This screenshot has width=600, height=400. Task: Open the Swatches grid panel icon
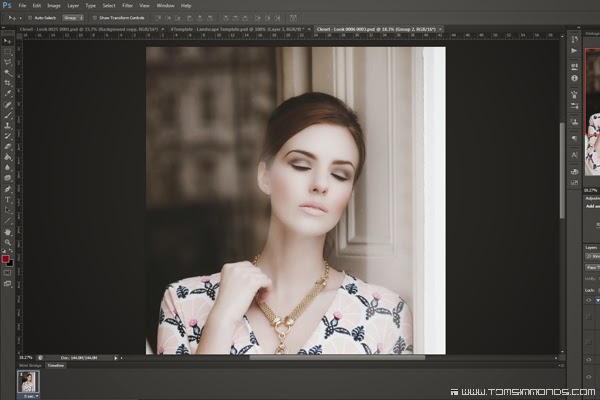coord(574,183)
